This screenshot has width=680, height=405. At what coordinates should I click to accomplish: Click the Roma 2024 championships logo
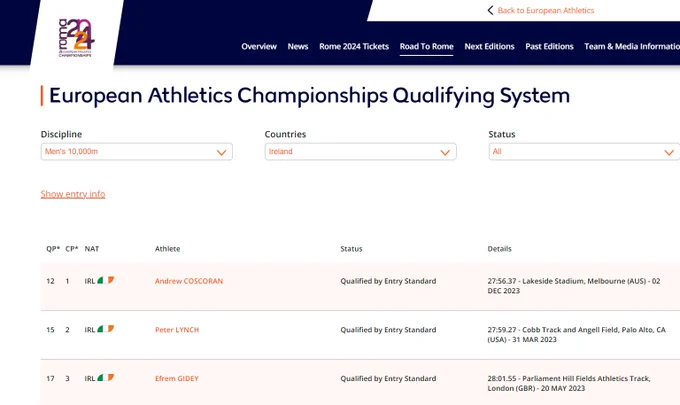pyautogui.click(x=76, y=38)
